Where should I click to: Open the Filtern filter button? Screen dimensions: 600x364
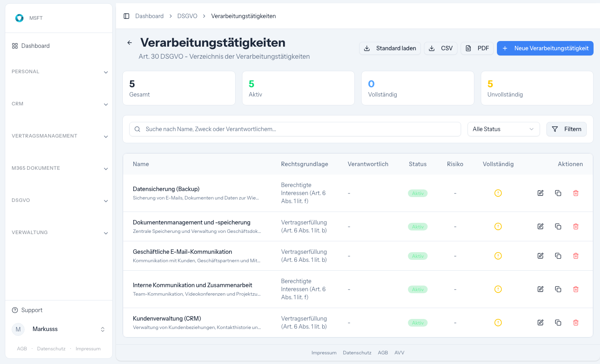tap(566, 129)
